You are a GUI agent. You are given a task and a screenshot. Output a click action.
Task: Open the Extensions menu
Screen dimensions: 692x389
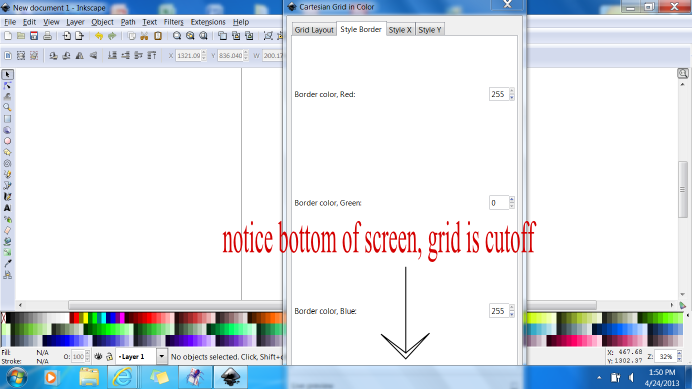[x=208, y=22]
